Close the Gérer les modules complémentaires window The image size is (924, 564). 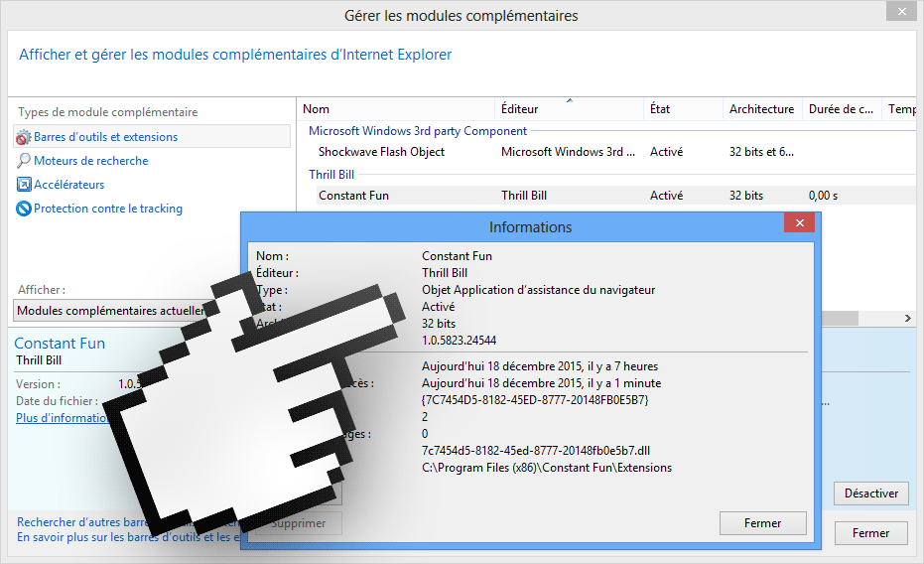901,11
